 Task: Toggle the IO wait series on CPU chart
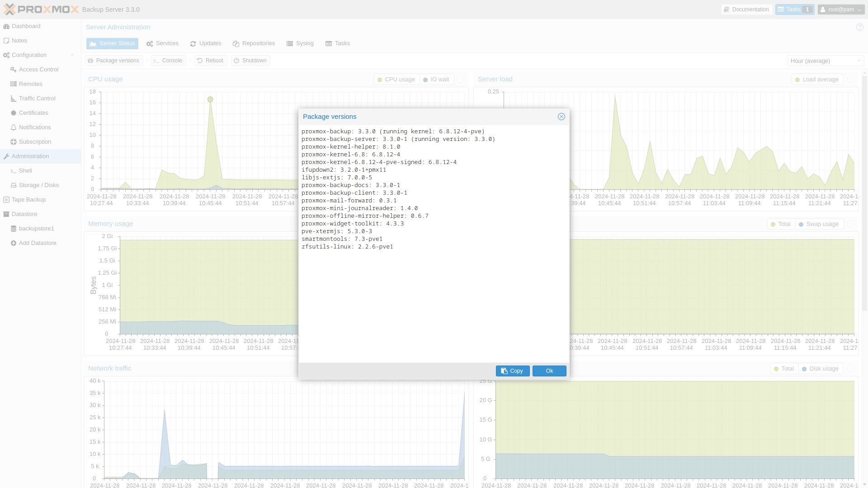click(436, 79)
